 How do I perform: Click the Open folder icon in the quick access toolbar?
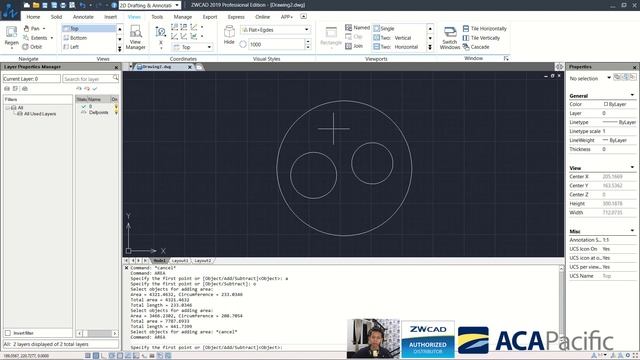[x=36, y=5]
